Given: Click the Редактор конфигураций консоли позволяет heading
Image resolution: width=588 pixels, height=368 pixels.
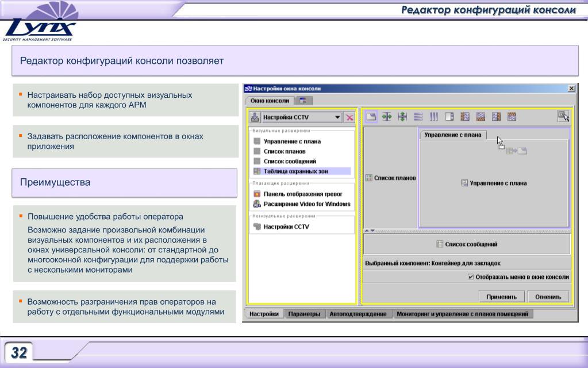Looking at the screenshot, I should [295, 61].
